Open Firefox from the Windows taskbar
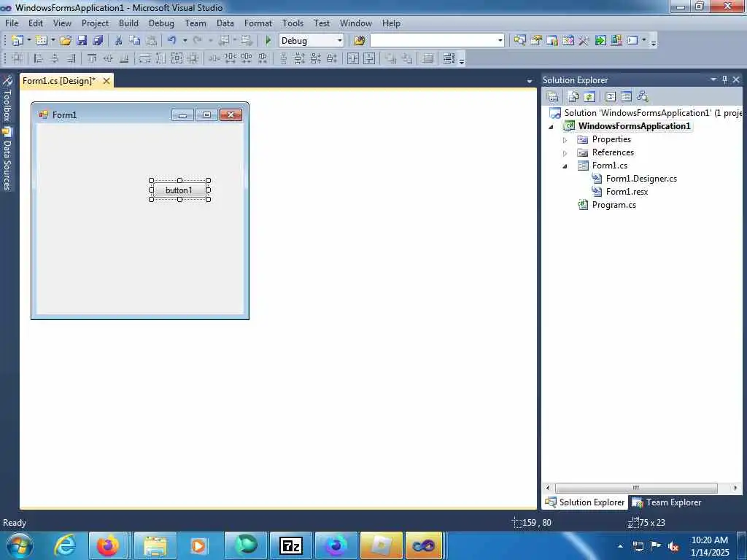The image size is (747, 560). pyautogui.click(x=108, y=545)
